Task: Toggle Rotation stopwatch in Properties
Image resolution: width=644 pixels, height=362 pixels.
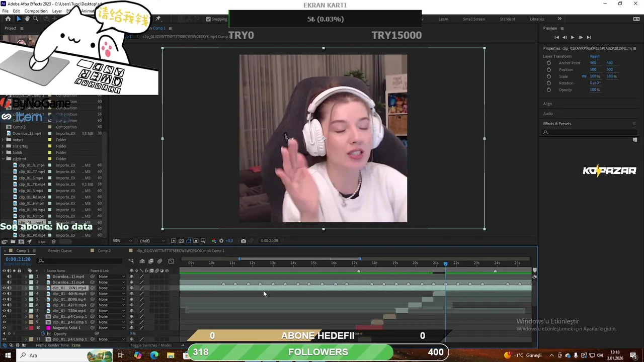Action: point(549,83)
